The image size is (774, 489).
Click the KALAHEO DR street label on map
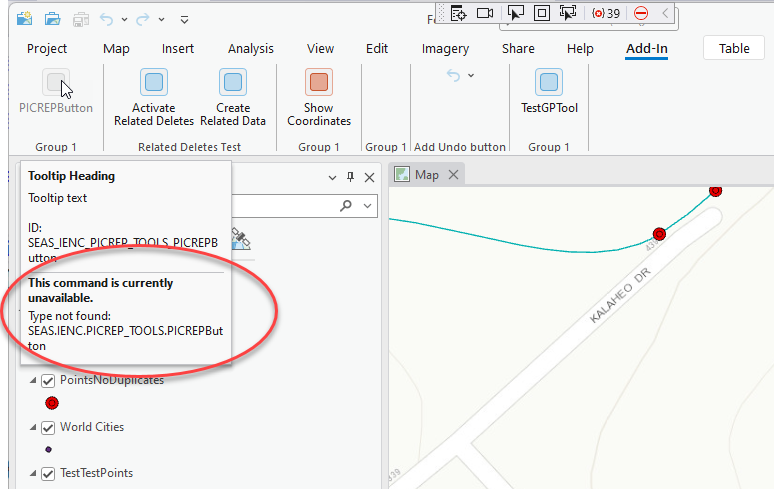click(620, 296)
